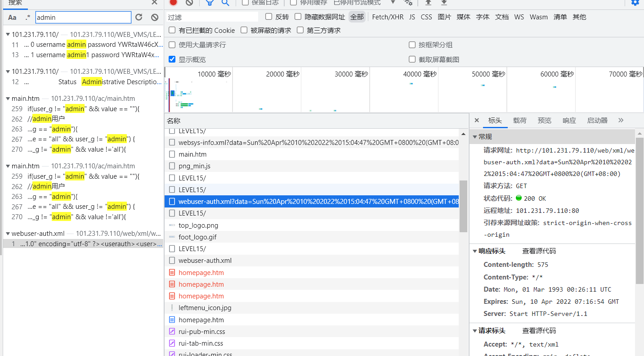Show more detail tabs with » chevron
Viewport: 644px width, 356px height.
point(621,120)
